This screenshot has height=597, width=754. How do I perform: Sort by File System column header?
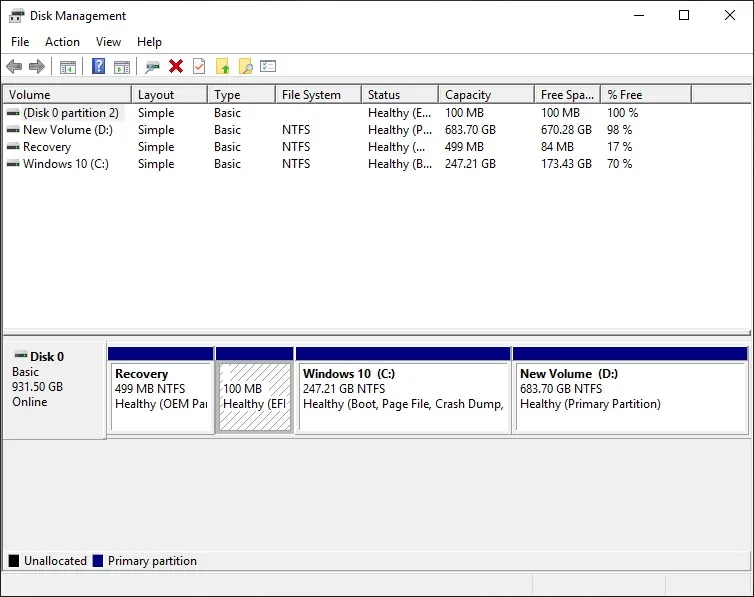pos(311,95)
